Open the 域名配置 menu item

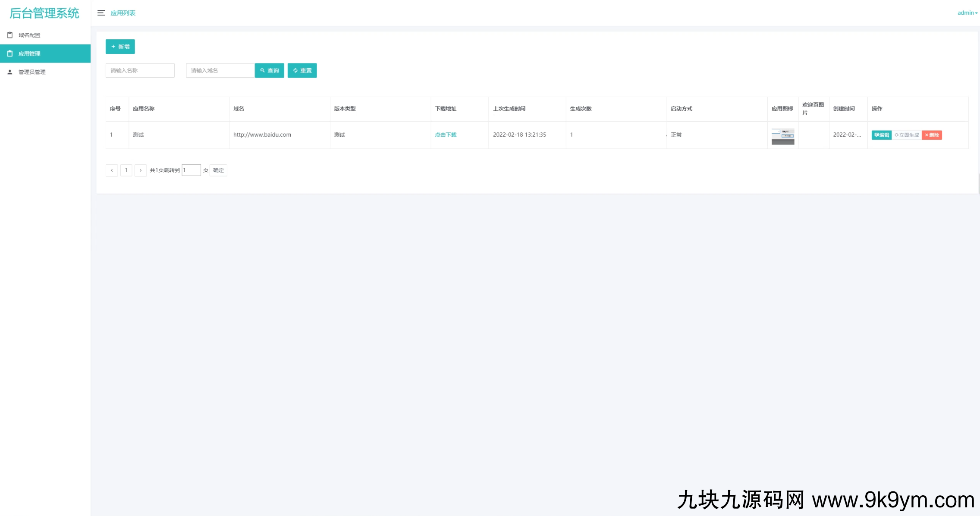point(29,35)
